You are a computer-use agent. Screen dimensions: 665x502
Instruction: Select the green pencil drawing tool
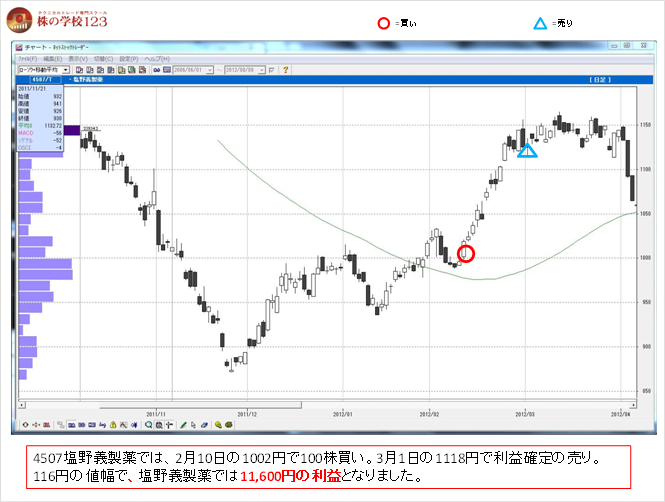183,424
